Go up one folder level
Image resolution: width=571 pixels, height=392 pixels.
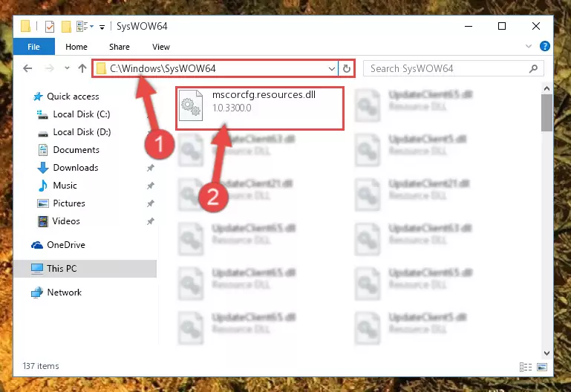coord(82,68)
